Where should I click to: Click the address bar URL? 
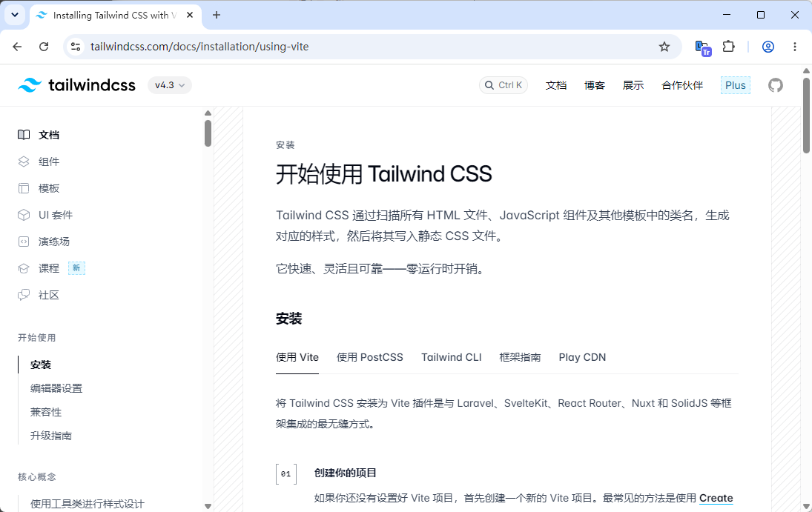(x=199, y=47)
